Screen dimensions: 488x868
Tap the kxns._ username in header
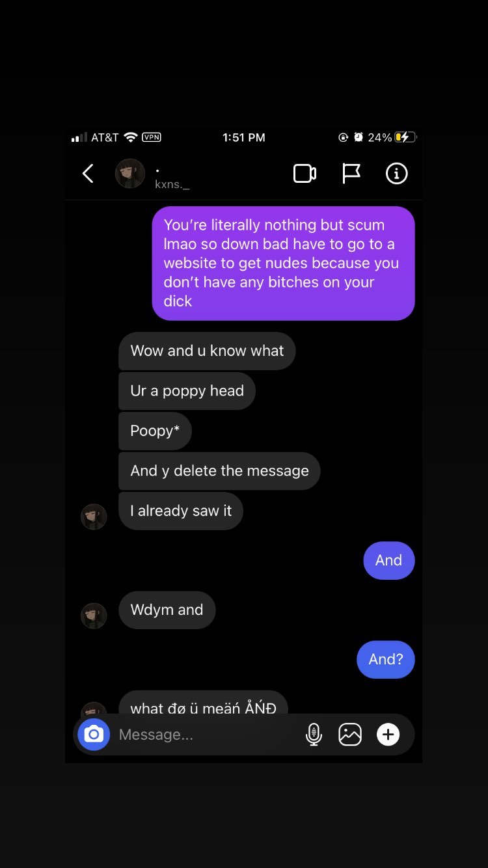[x=172, y=185]
